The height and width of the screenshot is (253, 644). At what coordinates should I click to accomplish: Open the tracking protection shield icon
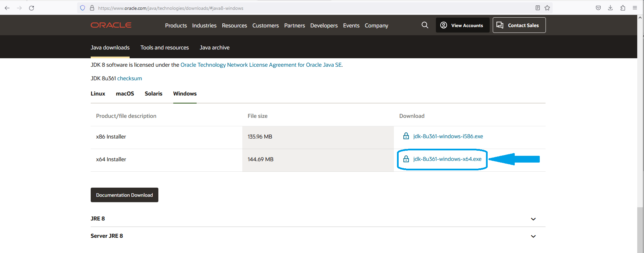(x=83, y=8)
